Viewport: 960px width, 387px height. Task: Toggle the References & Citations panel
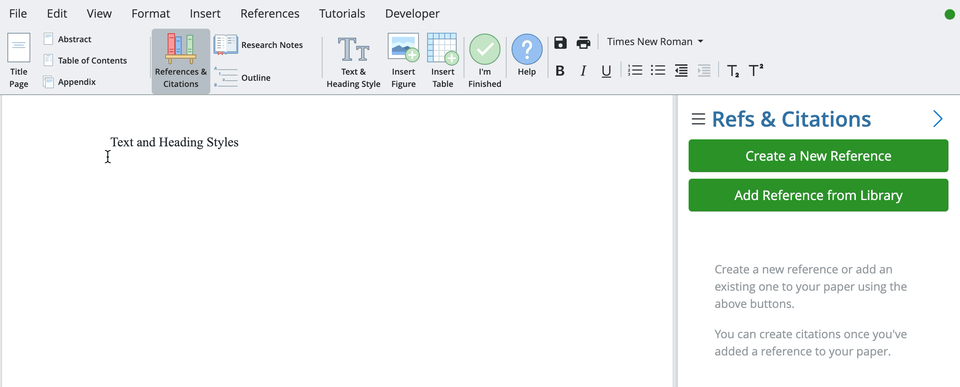181,61
